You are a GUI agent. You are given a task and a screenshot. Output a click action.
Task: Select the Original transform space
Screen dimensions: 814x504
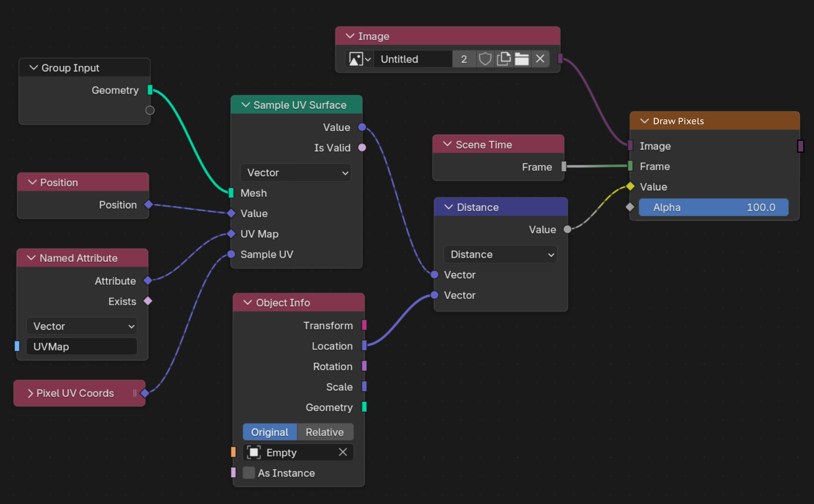point(270,432)
